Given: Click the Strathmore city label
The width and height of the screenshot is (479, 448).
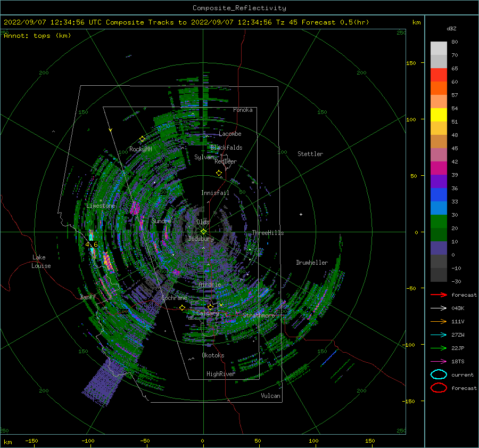Looking at the screenshot, I should (x=259, y=315).
